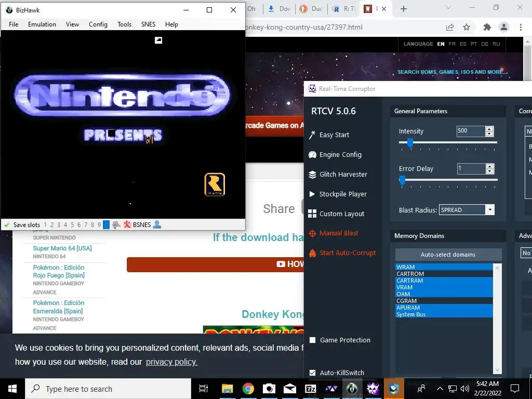Open Chrome tab search chevron
This screenshot has height=399, width=532.
click(448, 8)
